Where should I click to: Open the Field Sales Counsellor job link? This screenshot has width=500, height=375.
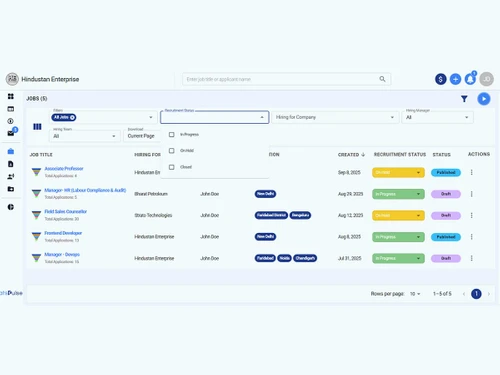pyautogui.click(x=65, y=212)
